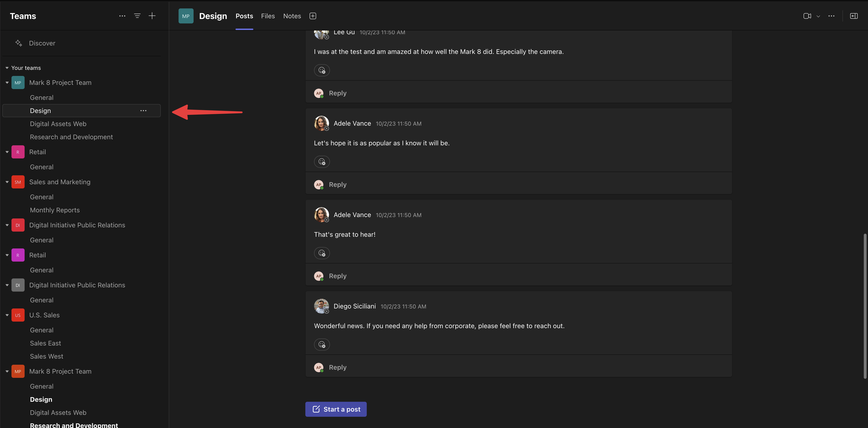Select the Sales and Marketing team name
The image size is (868, 428).
[x=60, y=182]
